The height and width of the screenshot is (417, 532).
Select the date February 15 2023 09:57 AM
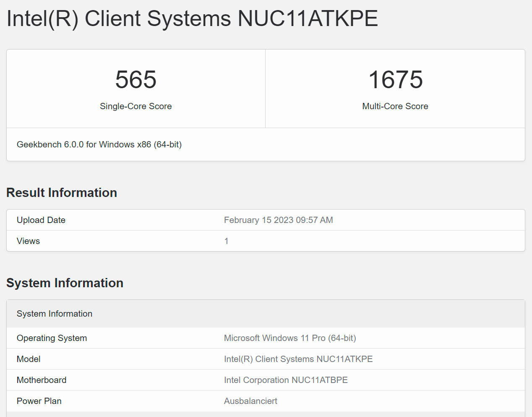279,220
